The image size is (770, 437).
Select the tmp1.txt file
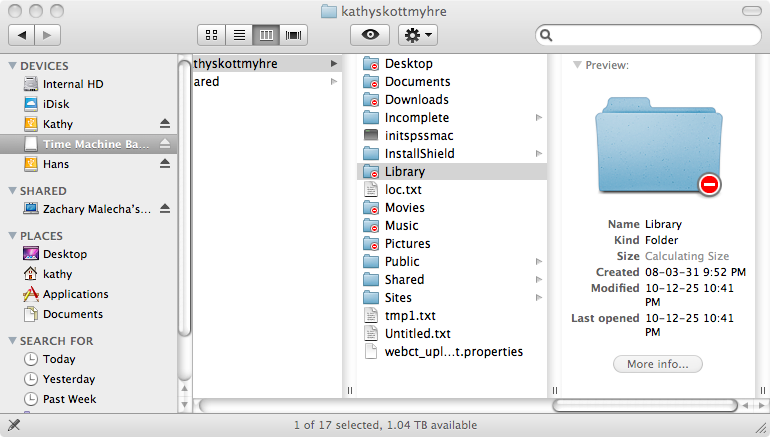452,316
